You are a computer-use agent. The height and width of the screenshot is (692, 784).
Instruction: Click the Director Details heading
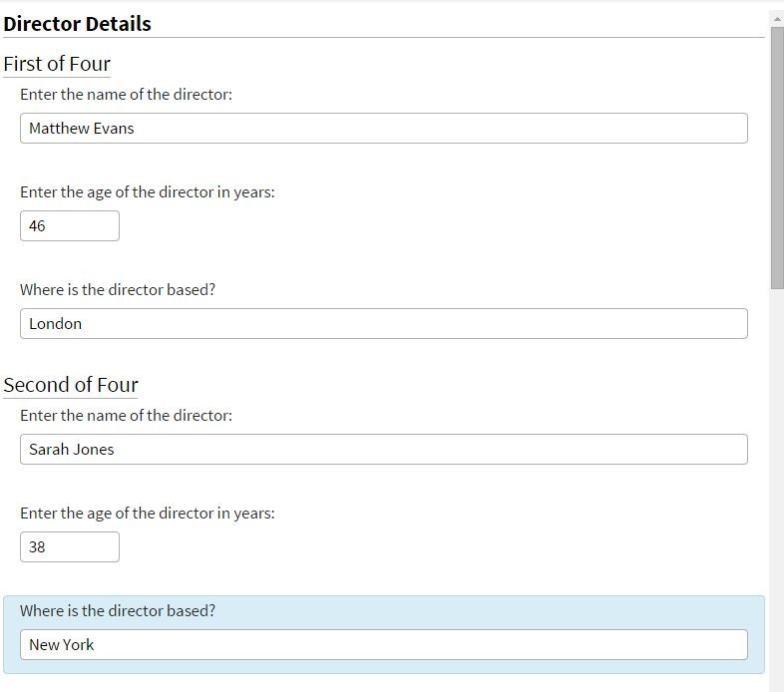coord(78,24)
